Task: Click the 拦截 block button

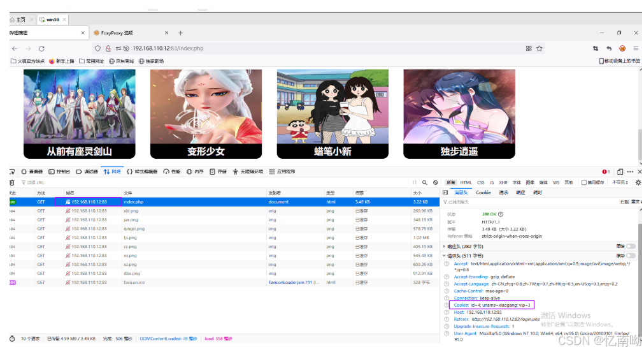Action: point(624,202)
